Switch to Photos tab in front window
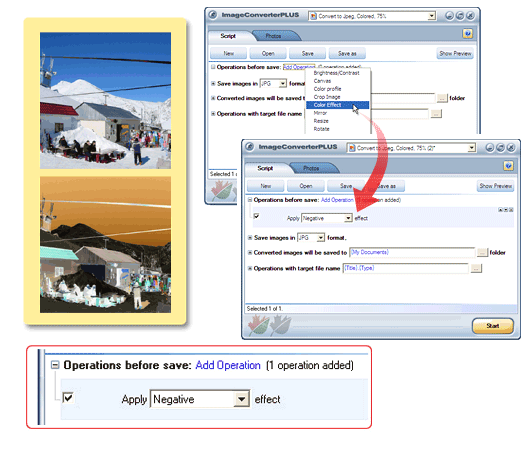Image resolution: width=527 pixels, height=451 pixels. point(311,168)
